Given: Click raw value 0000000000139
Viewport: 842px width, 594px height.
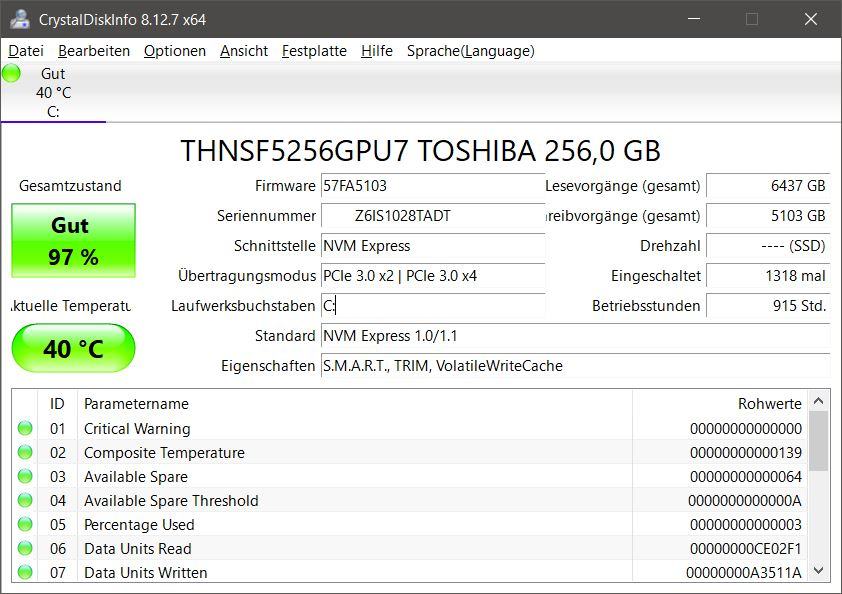Looking at the screenshot, I should (x=746, y=453).
